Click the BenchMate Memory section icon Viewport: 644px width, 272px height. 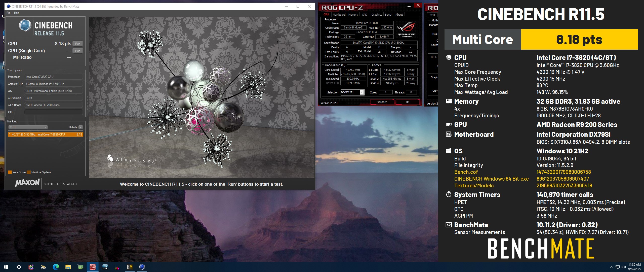pyautogui.click(x=449, y=101)
